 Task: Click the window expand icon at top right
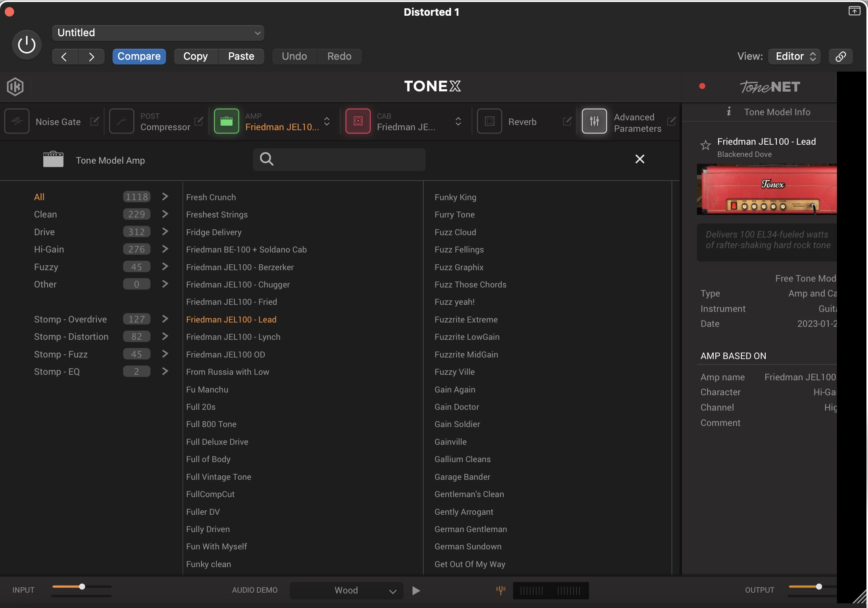click(854, 11)
